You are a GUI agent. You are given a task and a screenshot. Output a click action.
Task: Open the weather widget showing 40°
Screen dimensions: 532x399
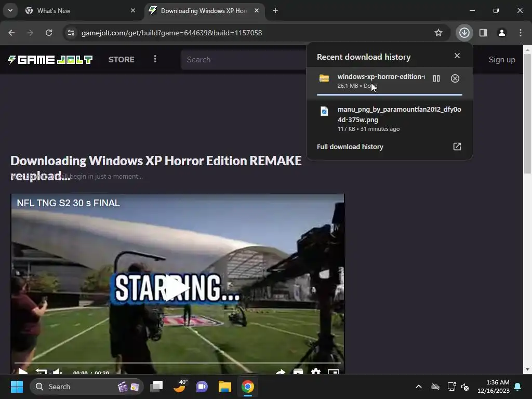click(x=180, y=387)
